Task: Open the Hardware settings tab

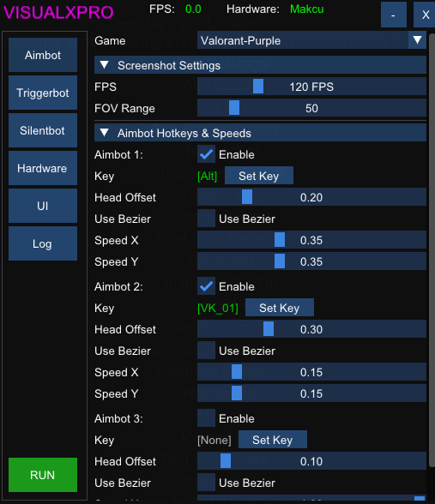Action: click(x=43, y=168)
